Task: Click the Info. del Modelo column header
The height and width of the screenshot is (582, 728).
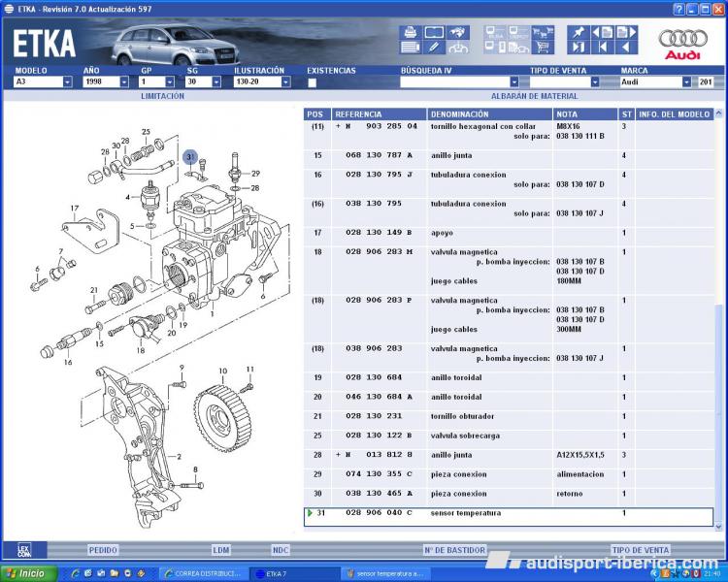Action: click(675, 114)
